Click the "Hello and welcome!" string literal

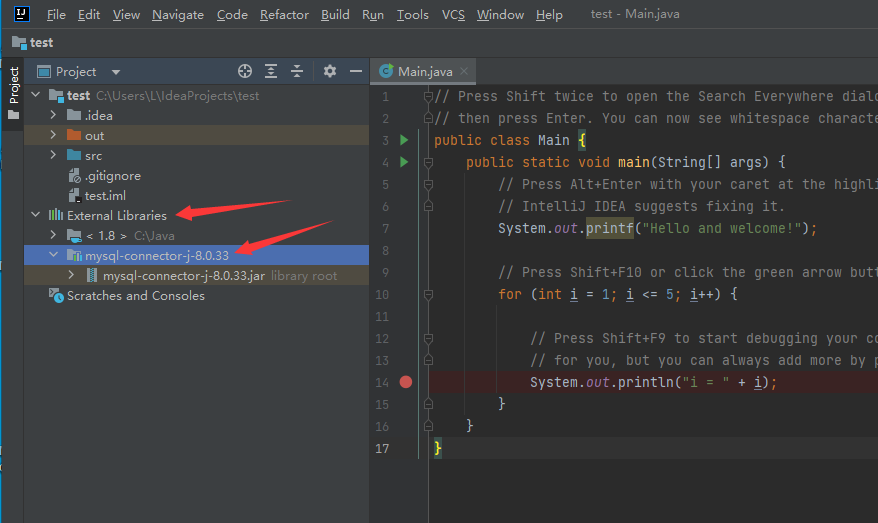722,228
